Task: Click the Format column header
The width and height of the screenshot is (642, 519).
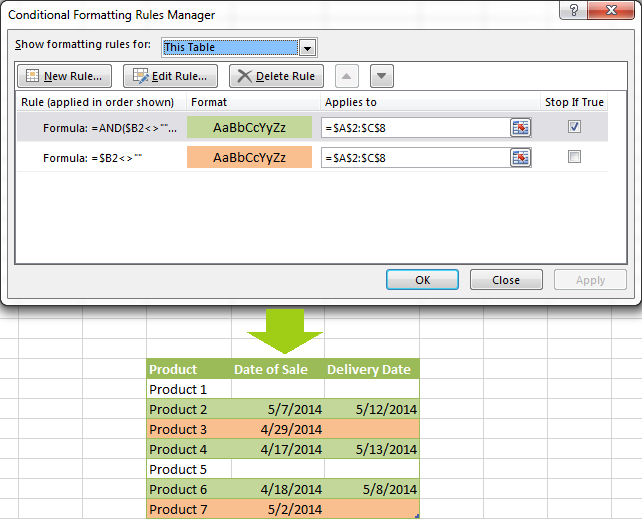Action: click(253, 102)
